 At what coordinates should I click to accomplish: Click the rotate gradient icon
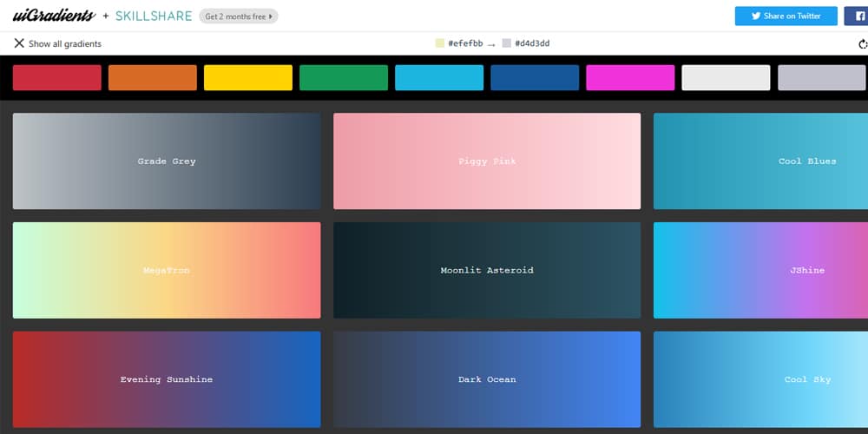(862, 43)
